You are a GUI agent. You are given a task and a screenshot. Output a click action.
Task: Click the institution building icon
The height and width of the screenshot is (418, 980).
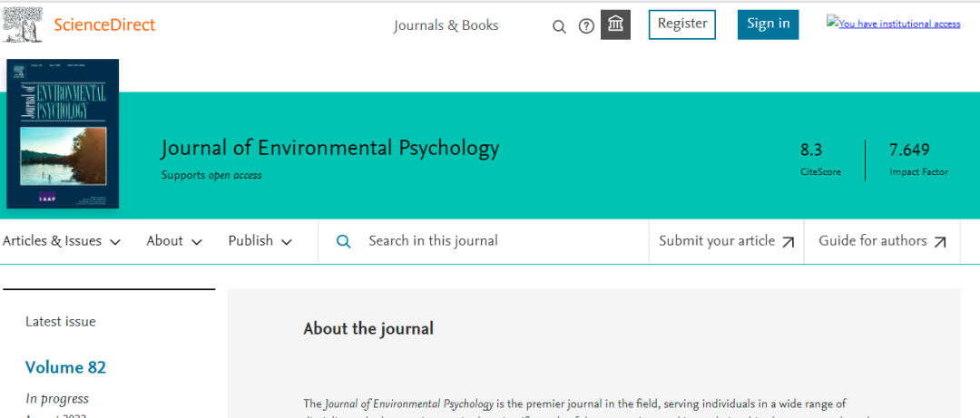coord(615,24)
